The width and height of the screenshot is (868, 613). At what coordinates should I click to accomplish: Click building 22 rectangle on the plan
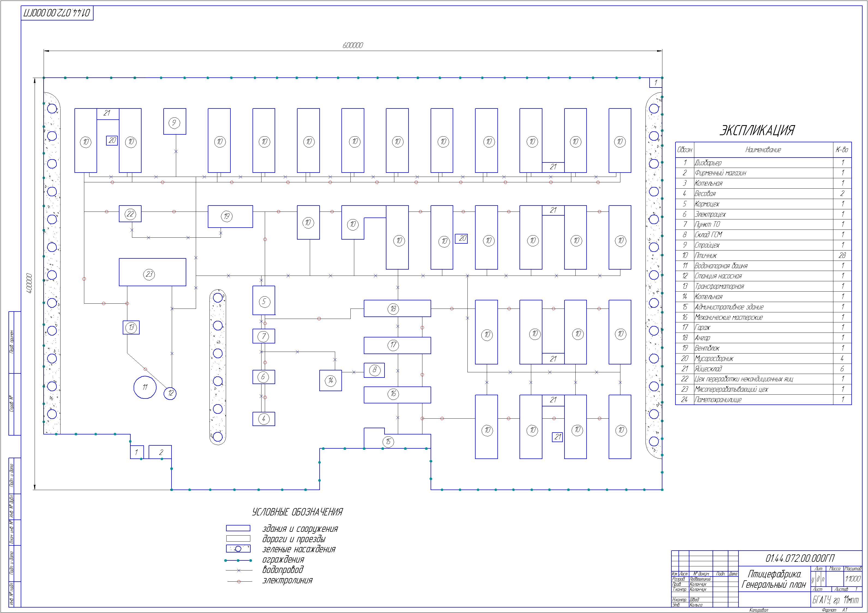(130, 213)
